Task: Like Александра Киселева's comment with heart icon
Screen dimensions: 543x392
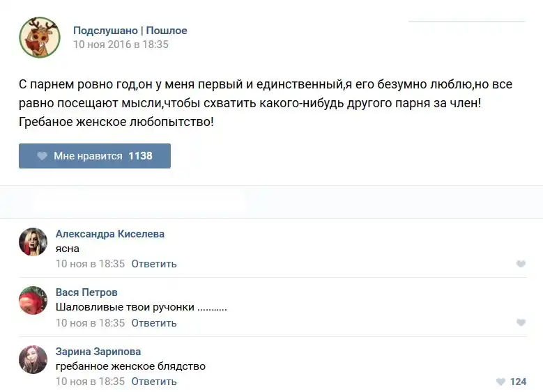Action: [521, 264]
